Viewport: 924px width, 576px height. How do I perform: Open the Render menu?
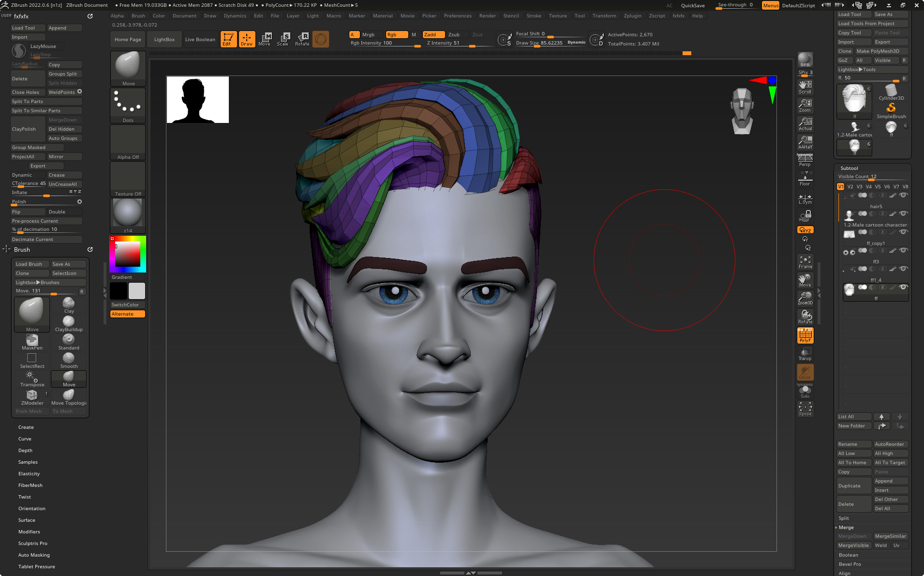tap(487, 16)
